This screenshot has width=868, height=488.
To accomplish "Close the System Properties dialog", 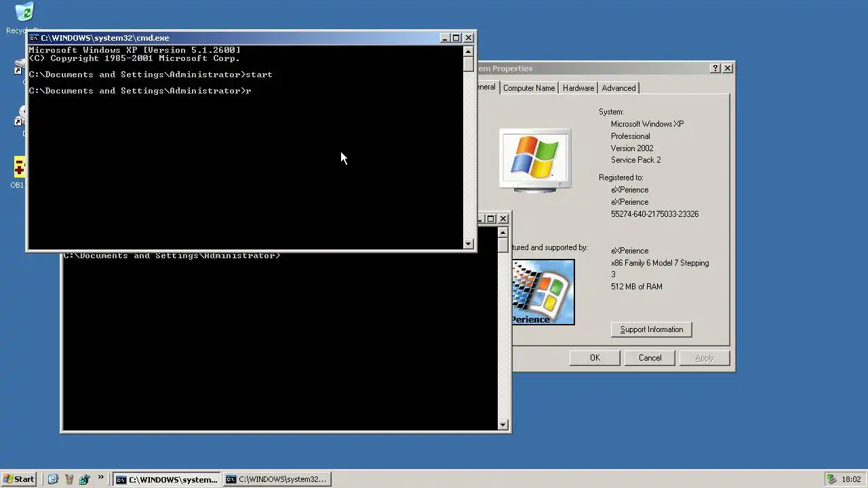I will point(728,68).
